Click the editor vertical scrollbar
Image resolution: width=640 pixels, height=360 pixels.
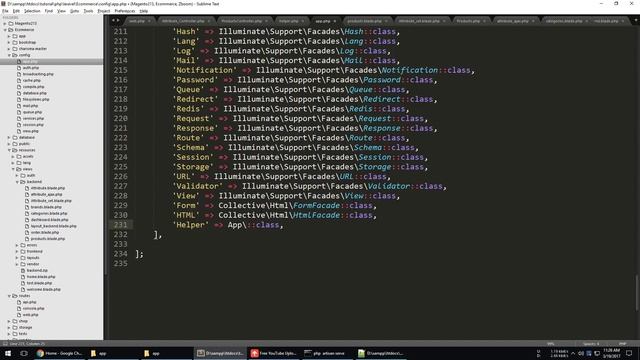636,293
